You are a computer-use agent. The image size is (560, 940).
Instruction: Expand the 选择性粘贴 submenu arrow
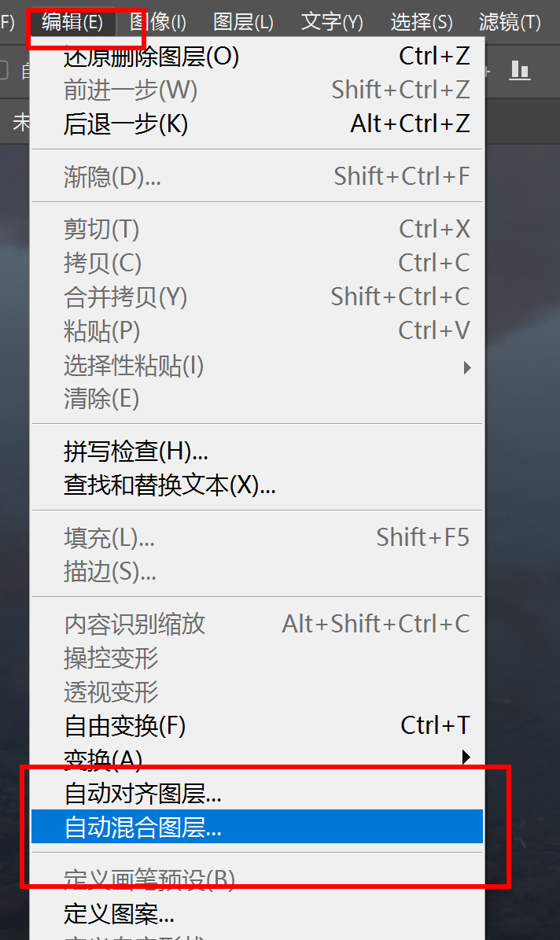point(467,367)
